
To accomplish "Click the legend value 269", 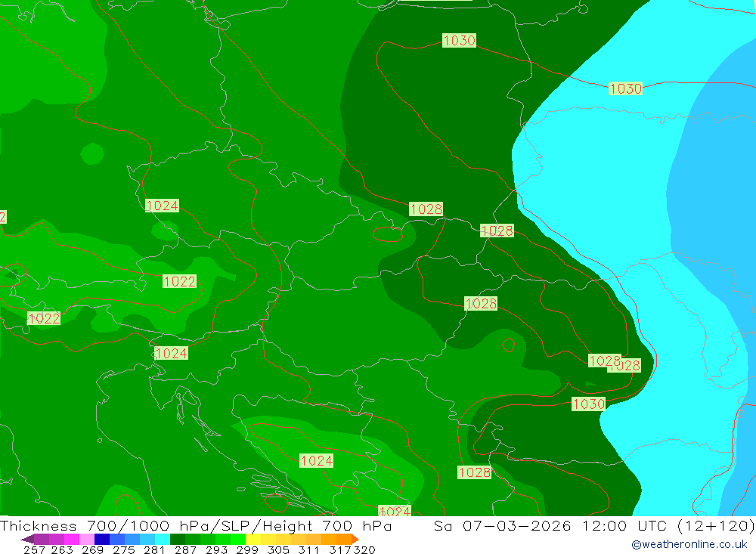I will coord(92,549).
